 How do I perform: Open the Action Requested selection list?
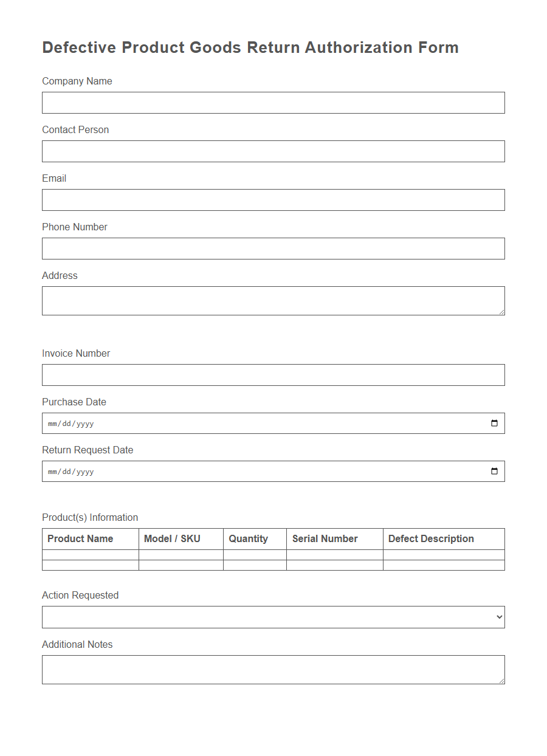tap(273, 617)
